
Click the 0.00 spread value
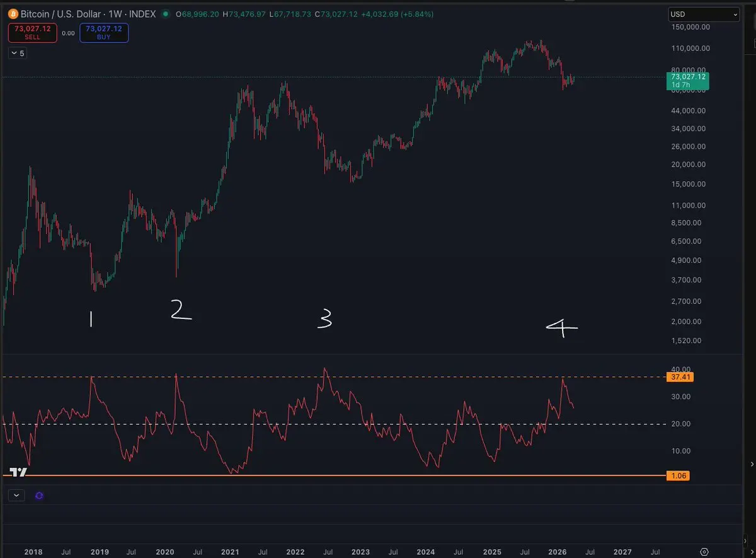coord(68,33)
